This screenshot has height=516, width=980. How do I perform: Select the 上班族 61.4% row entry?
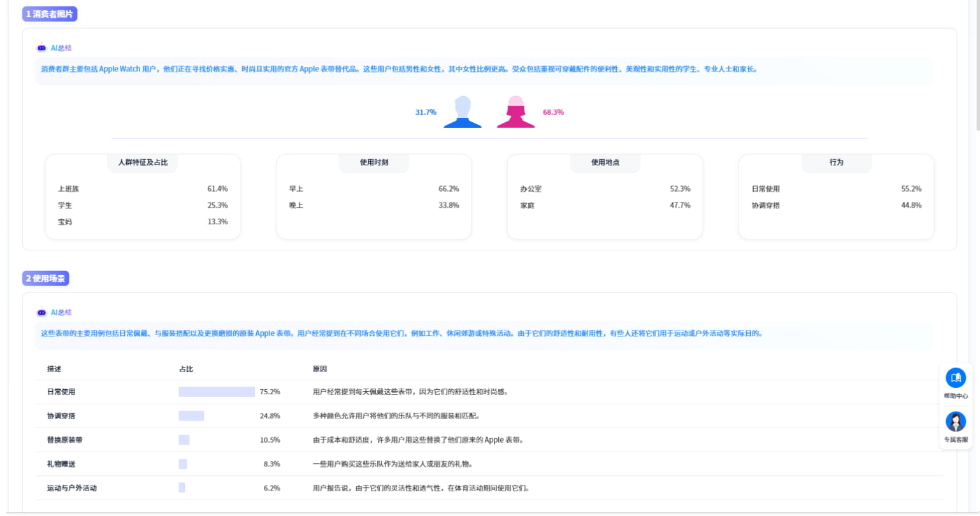pos(143,189)
